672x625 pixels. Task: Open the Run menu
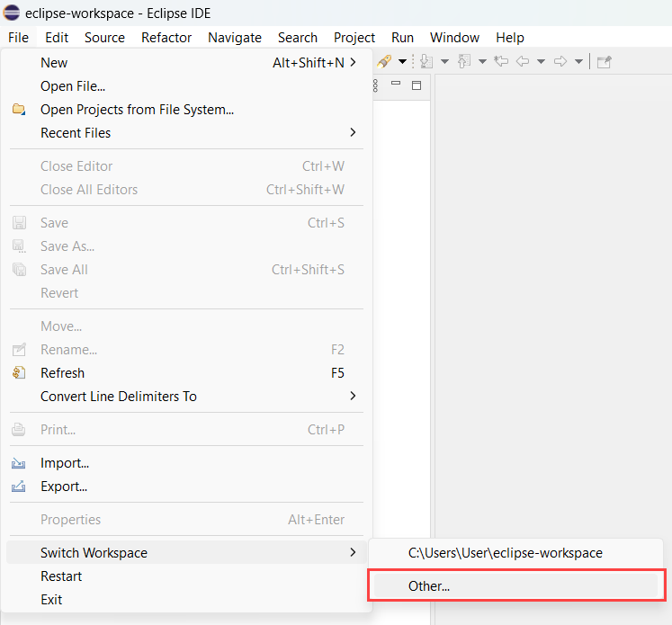click(402, 38)
